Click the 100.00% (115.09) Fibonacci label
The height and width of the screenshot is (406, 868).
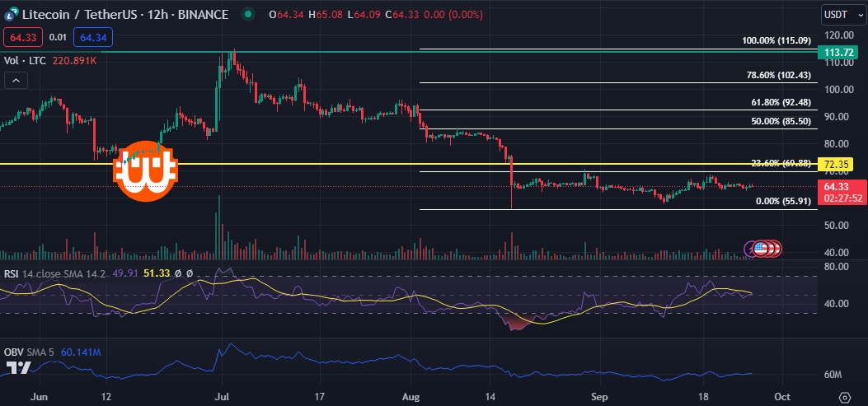pyautogui.click(x=777, y=40)
